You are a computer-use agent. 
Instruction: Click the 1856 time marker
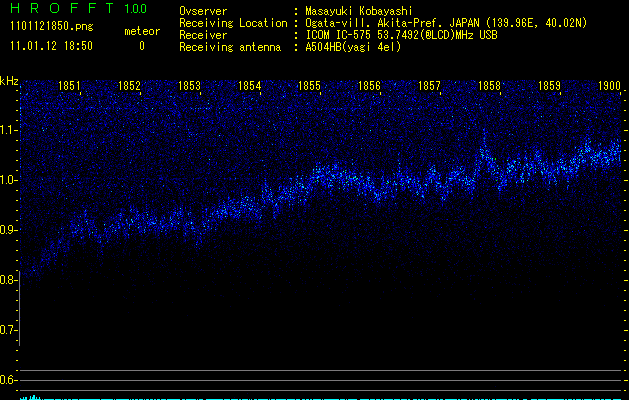tap(369, 86)
